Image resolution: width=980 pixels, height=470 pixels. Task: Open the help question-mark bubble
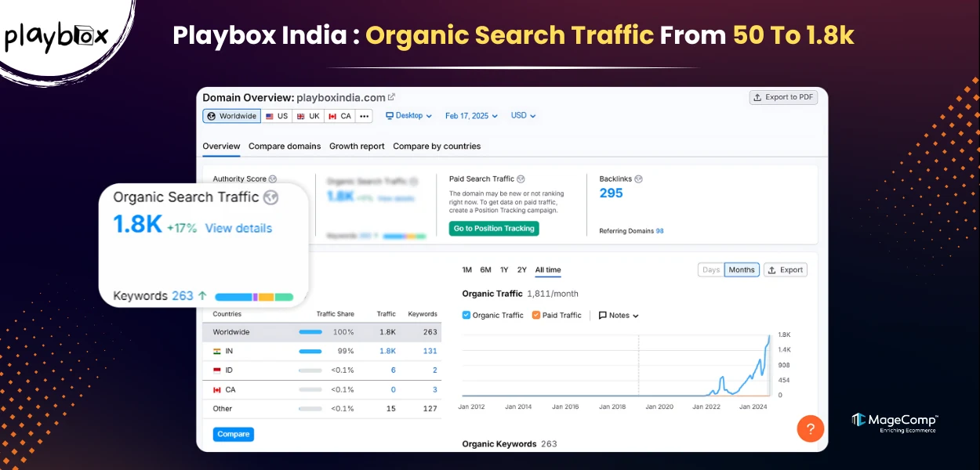tap(811, 428)
